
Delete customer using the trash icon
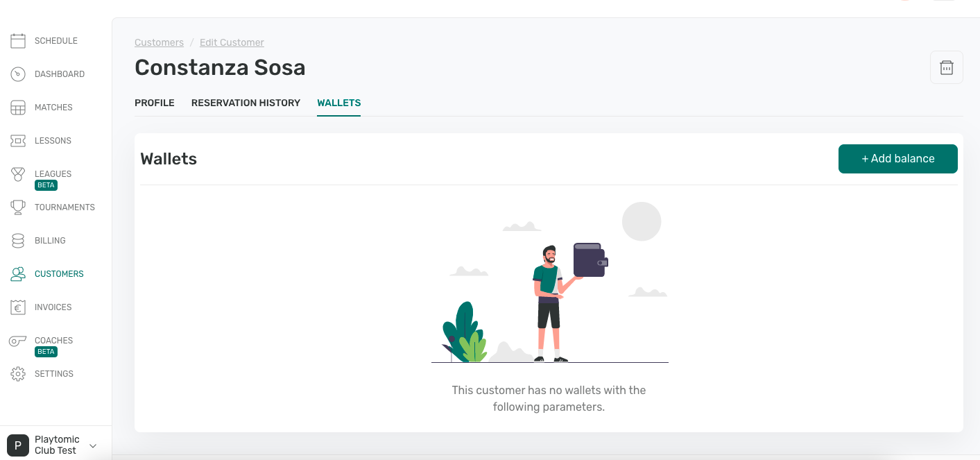point(946,67)
